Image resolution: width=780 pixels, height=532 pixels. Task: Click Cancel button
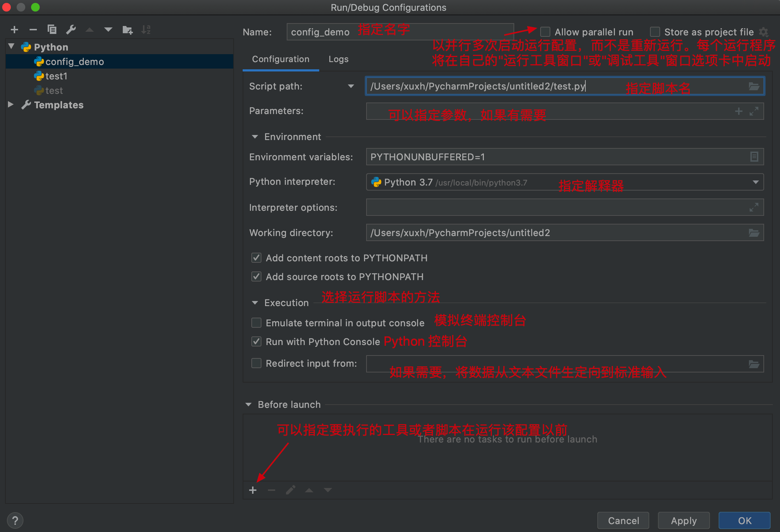[623, 520]
